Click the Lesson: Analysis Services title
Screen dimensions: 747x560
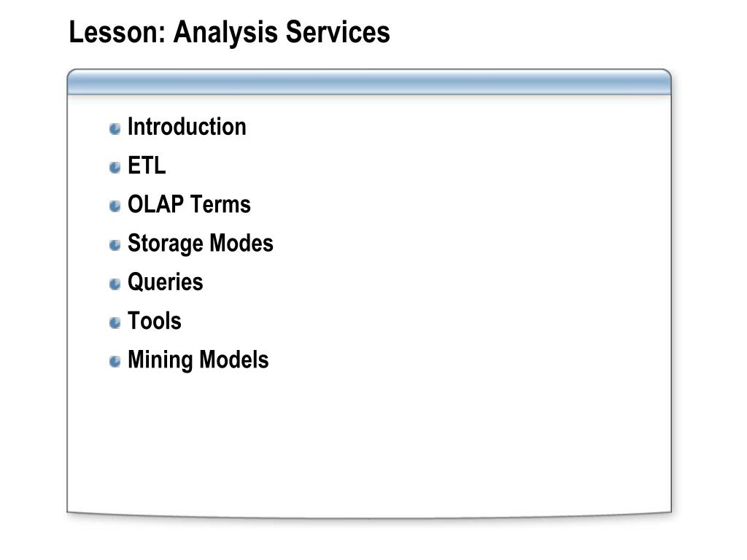(230, 32)
